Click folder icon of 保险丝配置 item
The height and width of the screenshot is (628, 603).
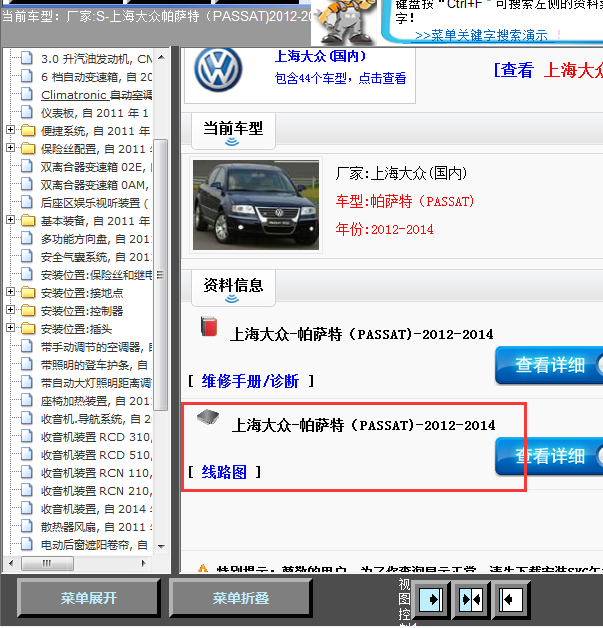[x=28, y=149]
